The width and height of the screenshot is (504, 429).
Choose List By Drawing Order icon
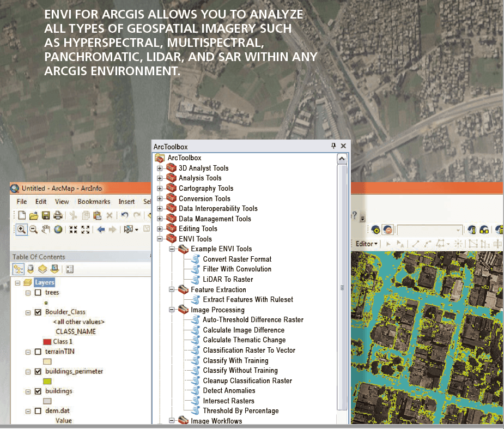pos(19,269)
